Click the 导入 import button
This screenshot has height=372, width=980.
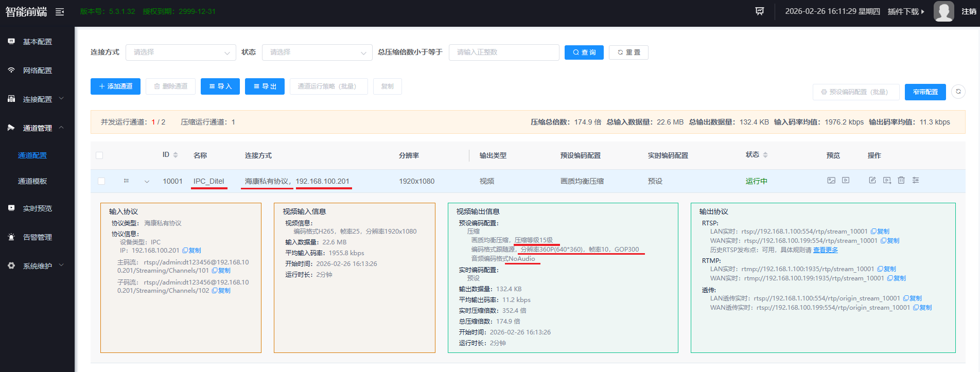pyautogui.click(x=220, y=86)
